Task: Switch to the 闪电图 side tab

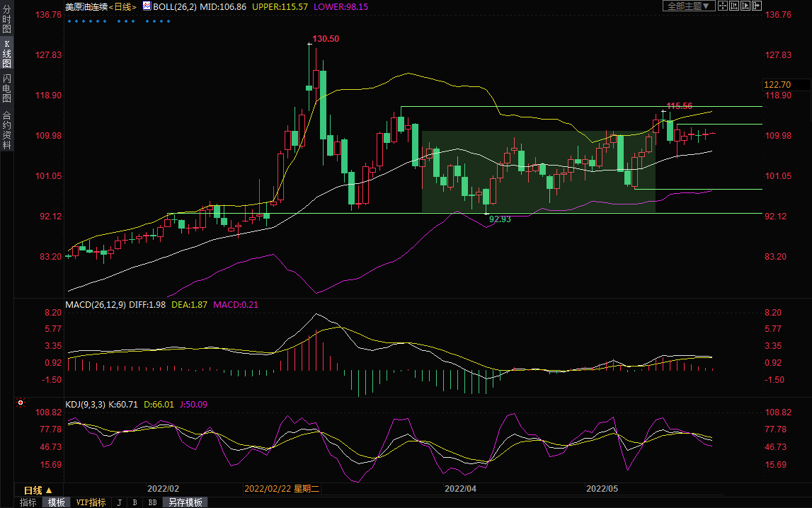Action: [6, 88]
